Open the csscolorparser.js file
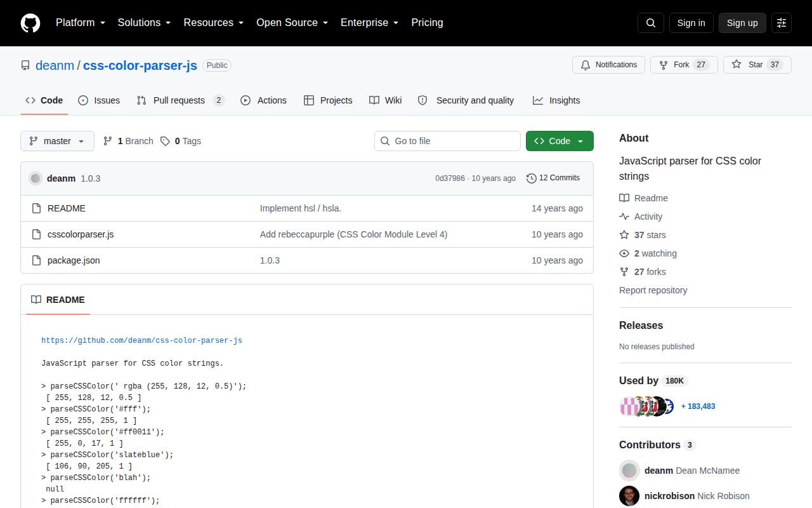812x508 pixels. (x=81, y=234)
